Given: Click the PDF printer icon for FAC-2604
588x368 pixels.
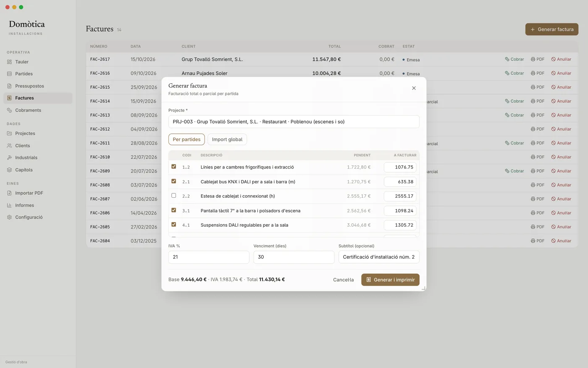Looking at the screenshot, I should (533, 241).
